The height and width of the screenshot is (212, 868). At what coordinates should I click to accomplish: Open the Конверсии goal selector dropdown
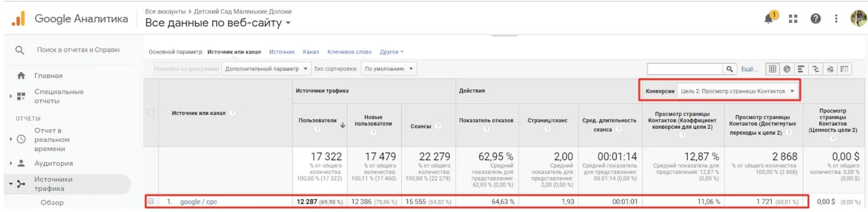pyautogui.click(x=738, y=91)
